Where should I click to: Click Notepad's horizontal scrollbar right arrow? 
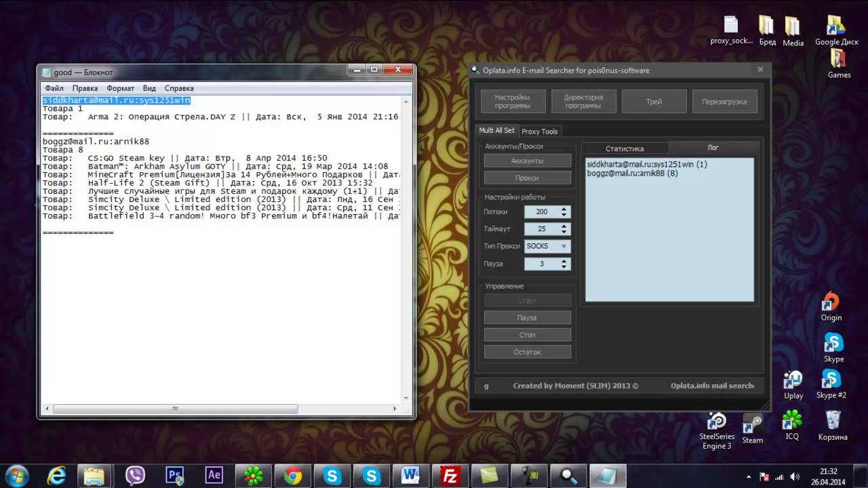[x=396, y=409]
